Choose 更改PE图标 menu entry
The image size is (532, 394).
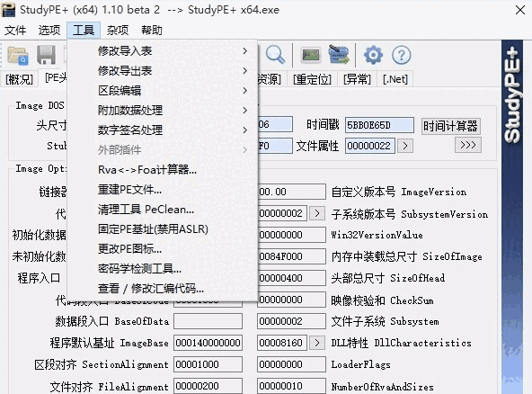[x=163, y=249]
